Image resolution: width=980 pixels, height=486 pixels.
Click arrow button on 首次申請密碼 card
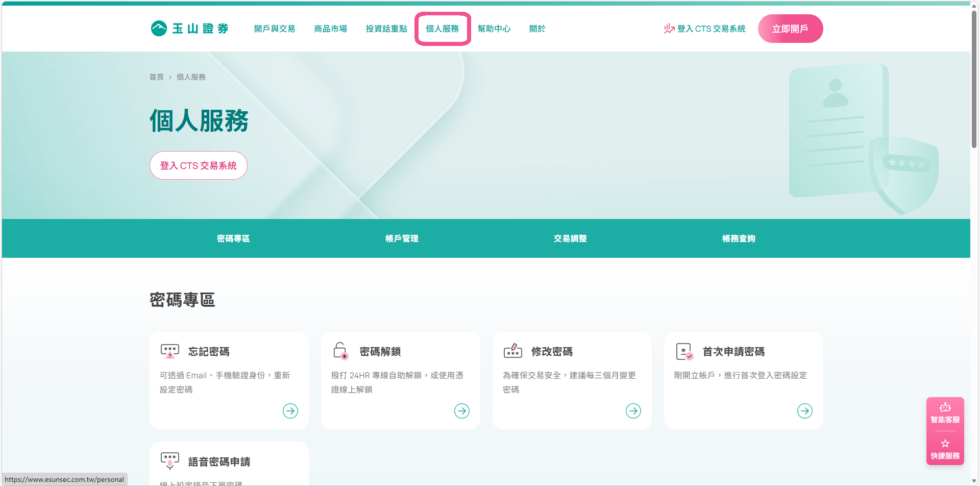(805, 411)
